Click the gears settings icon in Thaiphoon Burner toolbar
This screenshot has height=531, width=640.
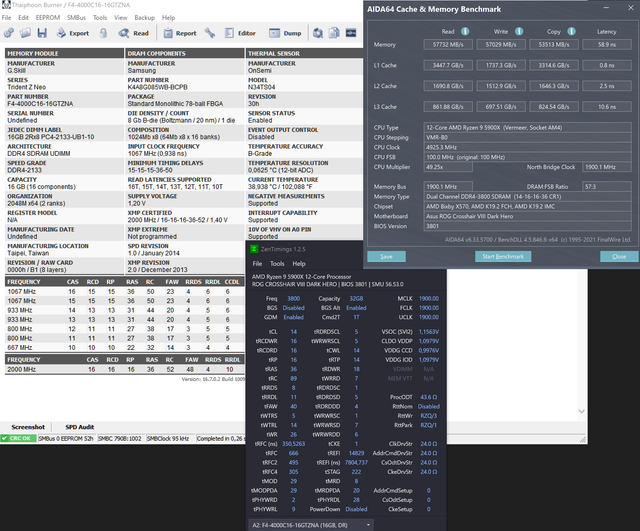[9, 33]
